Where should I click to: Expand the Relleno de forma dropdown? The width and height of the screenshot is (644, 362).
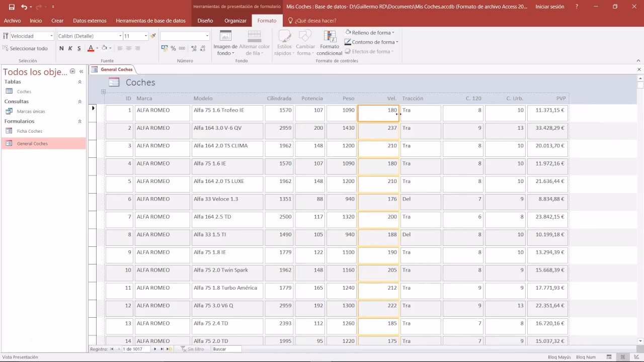(x=393, y=33)
